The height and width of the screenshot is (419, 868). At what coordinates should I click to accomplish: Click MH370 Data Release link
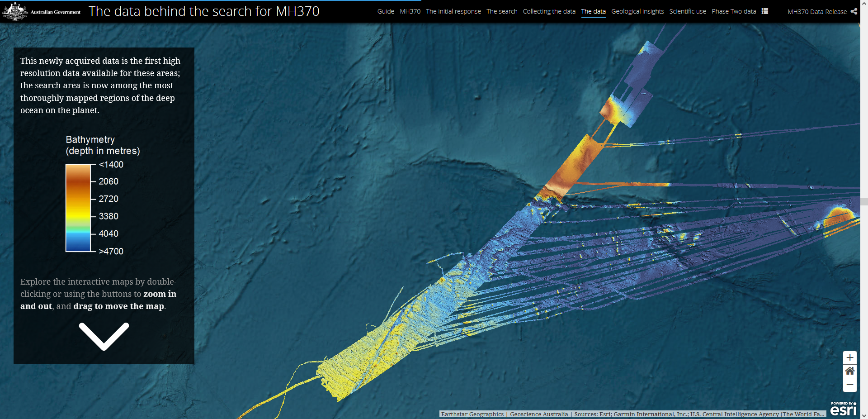(817, 12)
